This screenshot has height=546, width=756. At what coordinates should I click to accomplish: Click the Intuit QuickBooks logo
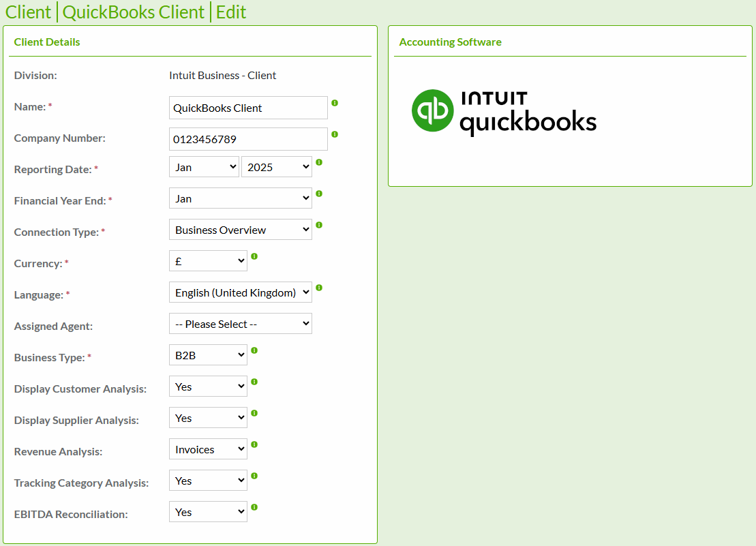click(504, 111)
